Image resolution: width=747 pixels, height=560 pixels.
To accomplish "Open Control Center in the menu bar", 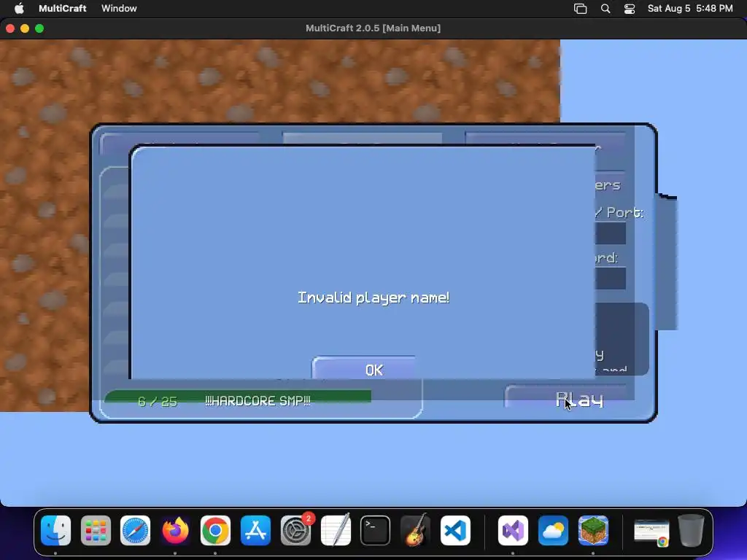I will pyautogui.click(x=630, y=9).
